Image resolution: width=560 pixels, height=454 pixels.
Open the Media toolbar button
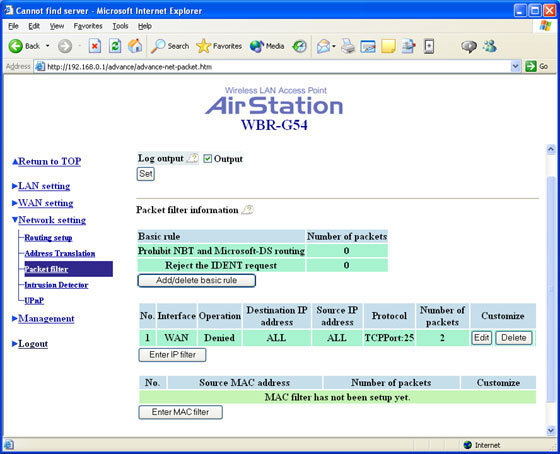(x=267, y=46)
